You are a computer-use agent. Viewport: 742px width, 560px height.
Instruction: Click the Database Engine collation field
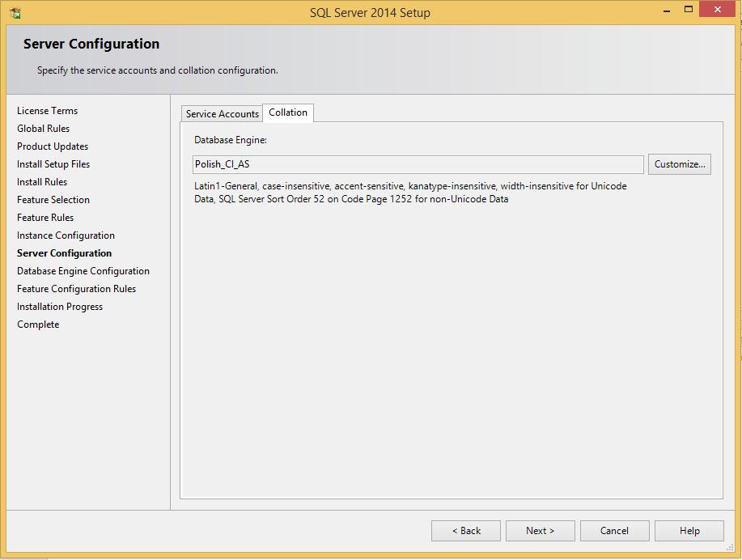point(418,164)
